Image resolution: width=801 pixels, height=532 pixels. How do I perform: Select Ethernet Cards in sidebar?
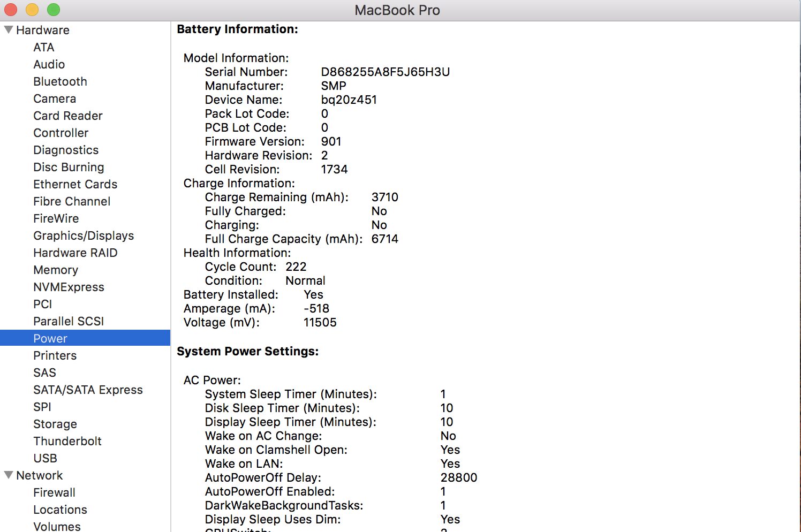tap(75, 184)
